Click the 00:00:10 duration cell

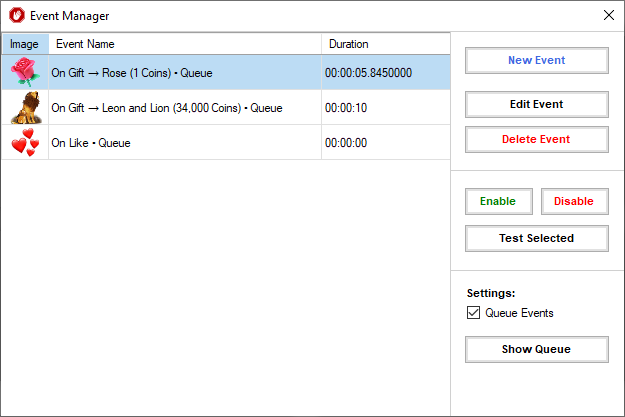coord(386,108)
